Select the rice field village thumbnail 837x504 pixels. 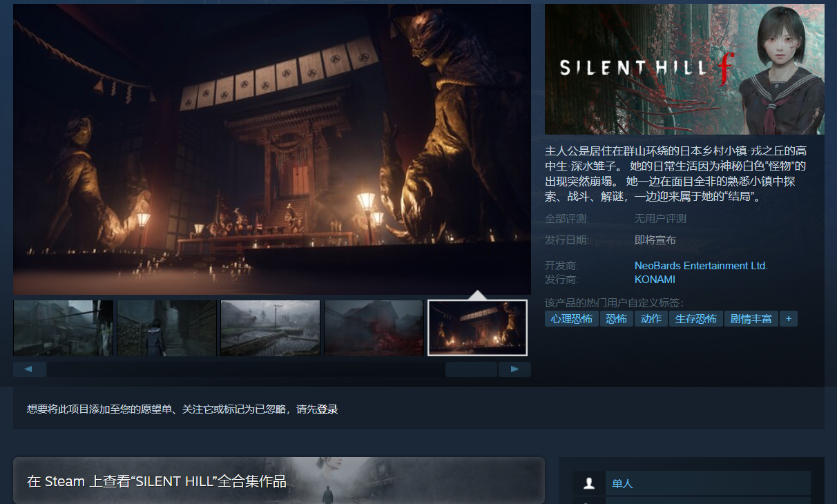point(270,328)
